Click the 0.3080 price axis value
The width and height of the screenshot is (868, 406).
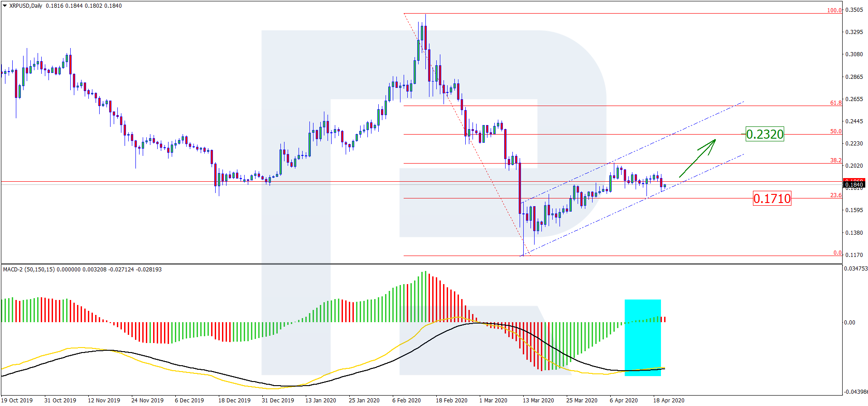pyautogui.click(x=854, y=54)
